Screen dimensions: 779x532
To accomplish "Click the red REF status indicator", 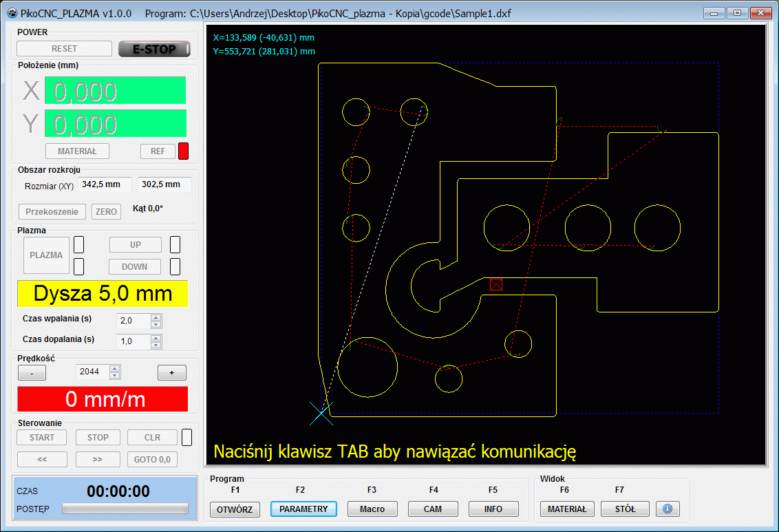I will pyautogui.click(x=183, y=151).
